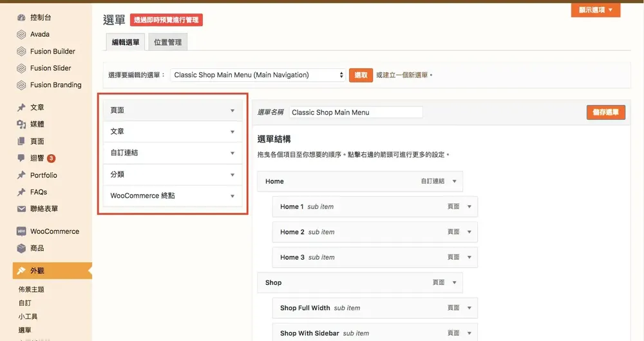Screen dimensions: 644x341
Task: Open the FAQs sidebar menu item
Action: pos(39,191)
